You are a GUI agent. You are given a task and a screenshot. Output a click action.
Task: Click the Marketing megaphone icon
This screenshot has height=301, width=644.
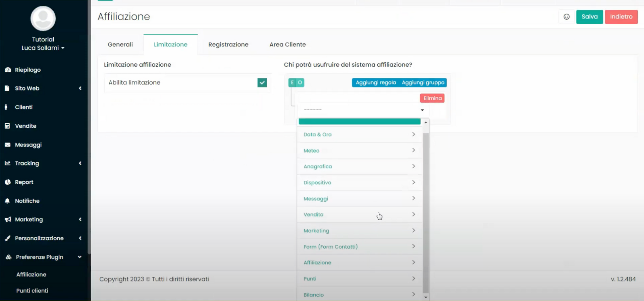(8, 220)
